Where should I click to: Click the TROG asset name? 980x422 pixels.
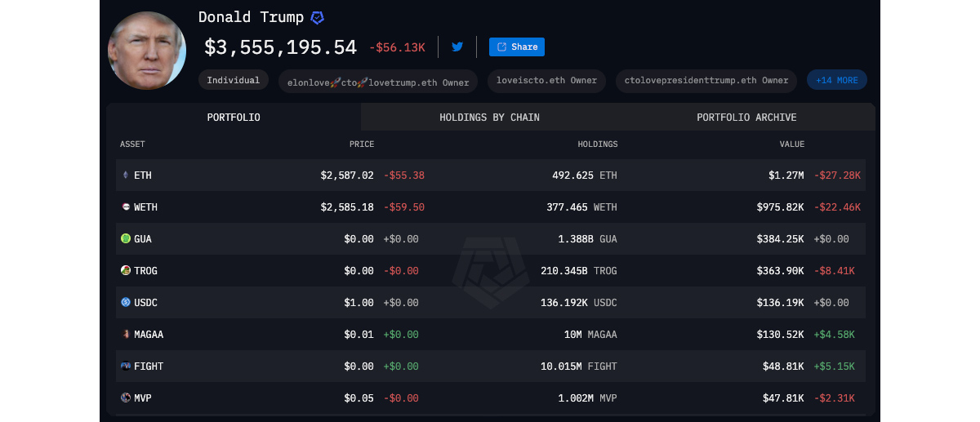click(x=145, y=271)
